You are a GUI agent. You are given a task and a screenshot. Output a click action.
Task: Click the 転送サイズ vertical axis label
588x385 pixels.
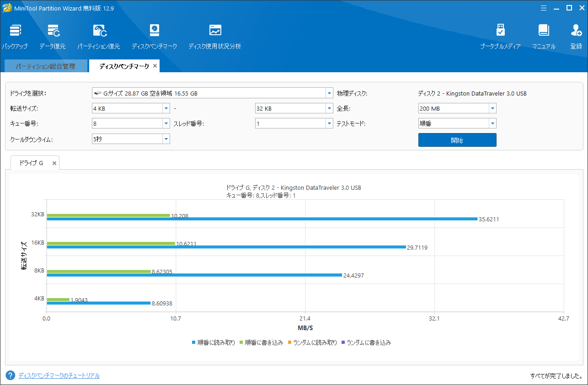pos(25,256)
